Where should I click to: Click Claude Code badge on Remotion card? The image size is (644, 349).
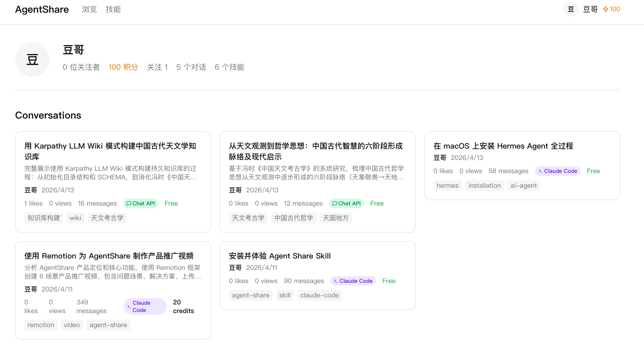(x=145, y=306)
